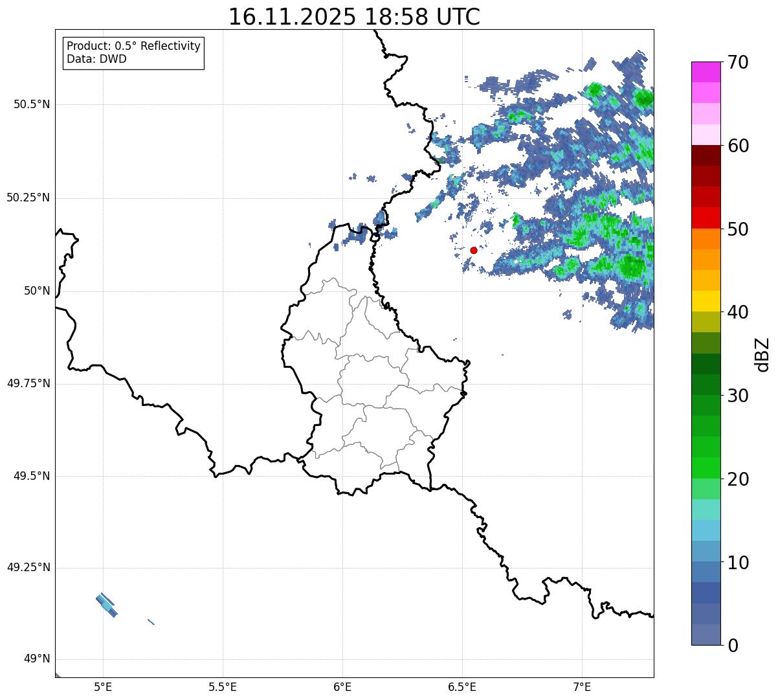The width and height of the screenshot is (778, 700).
Task: Click the latitude label 49.75°N
Action: pos(28,383)
